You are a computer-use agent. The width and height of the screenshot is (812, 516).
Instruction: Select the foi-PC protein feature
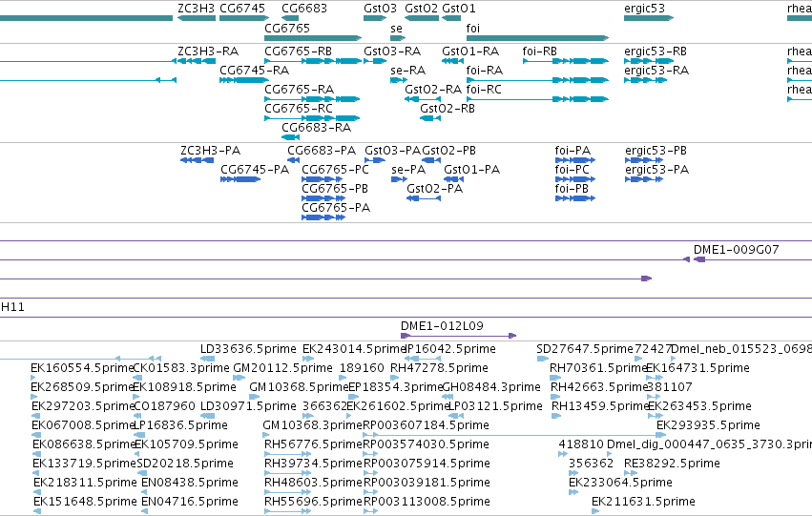(x=575, y=179)
